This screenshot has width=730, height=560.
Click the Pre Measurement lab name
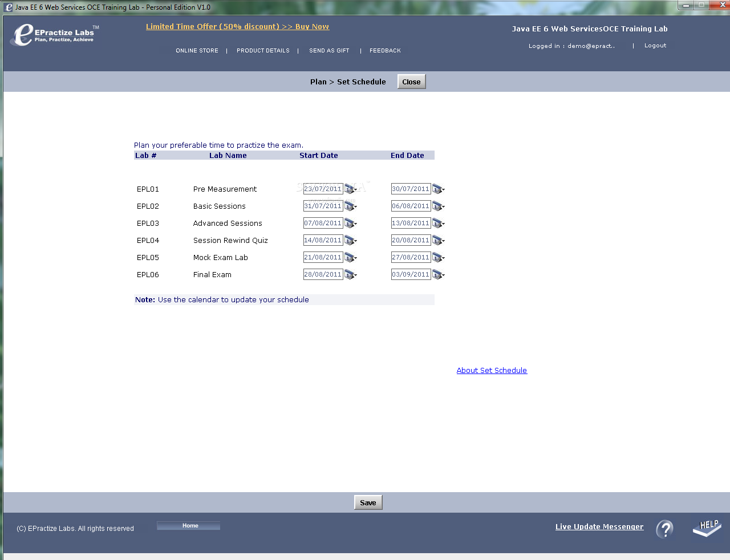coord(225,189)
